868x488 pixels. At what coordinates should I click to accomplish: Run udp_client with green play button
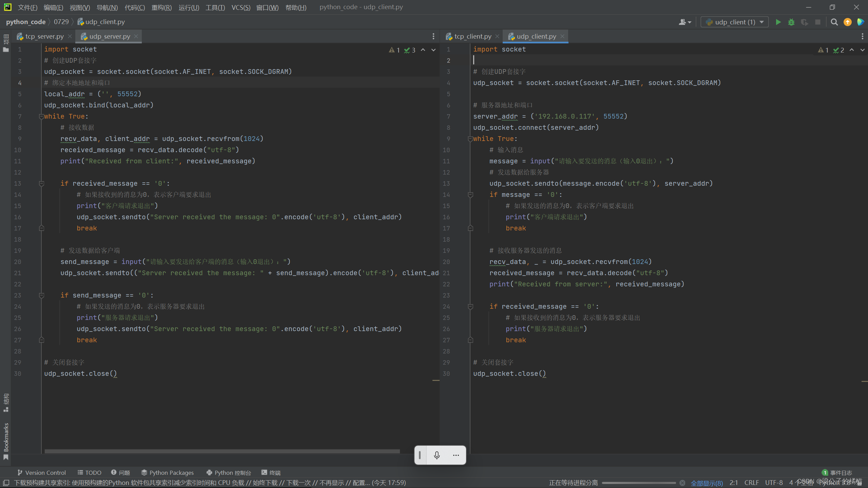[x=778, y=22]
